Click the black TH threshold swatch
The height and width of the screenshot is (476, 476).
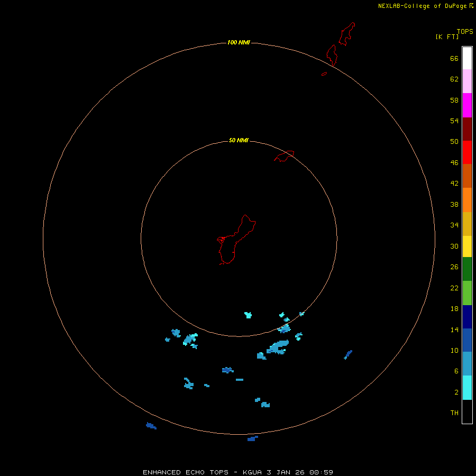click(x=467, y=411)
